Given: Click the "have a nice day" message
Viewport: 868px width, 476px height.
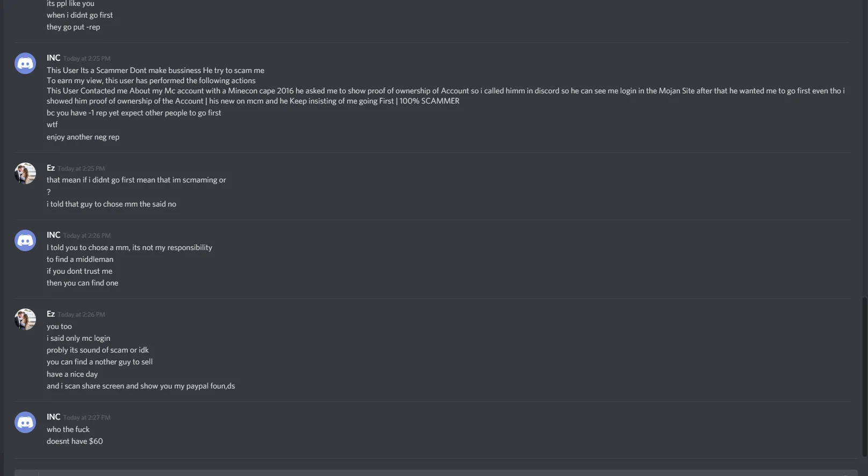Looking at the screenshot, I should 73,374.
